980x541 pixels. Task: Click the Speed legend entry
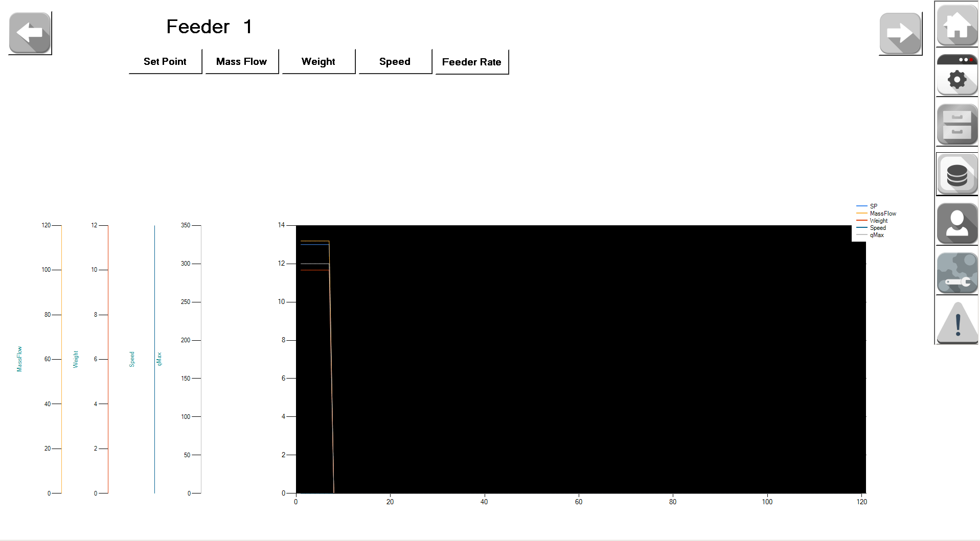[x=877, y=228]
